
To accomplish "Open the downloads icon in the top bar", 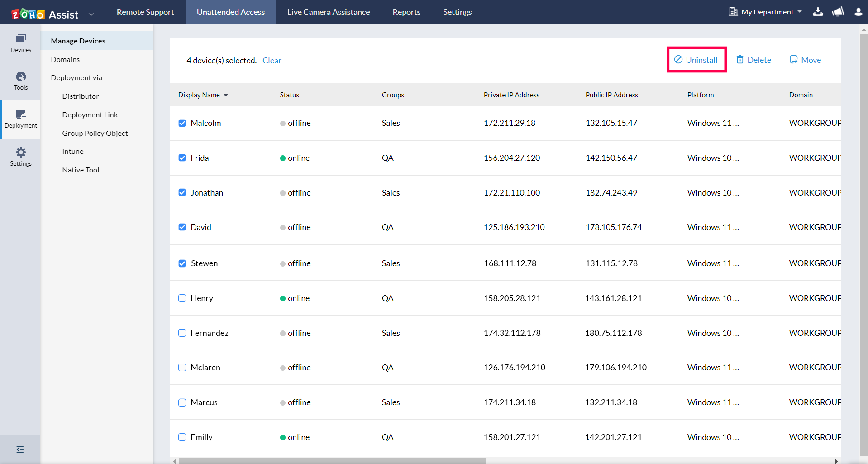I will pos(818,12).
